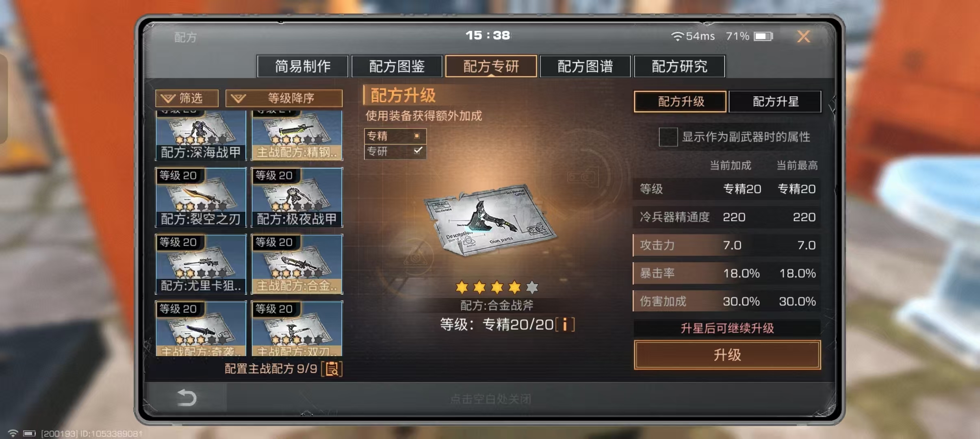Close the recipe window with X
The image size is (980, 439).
pos(803,37)
